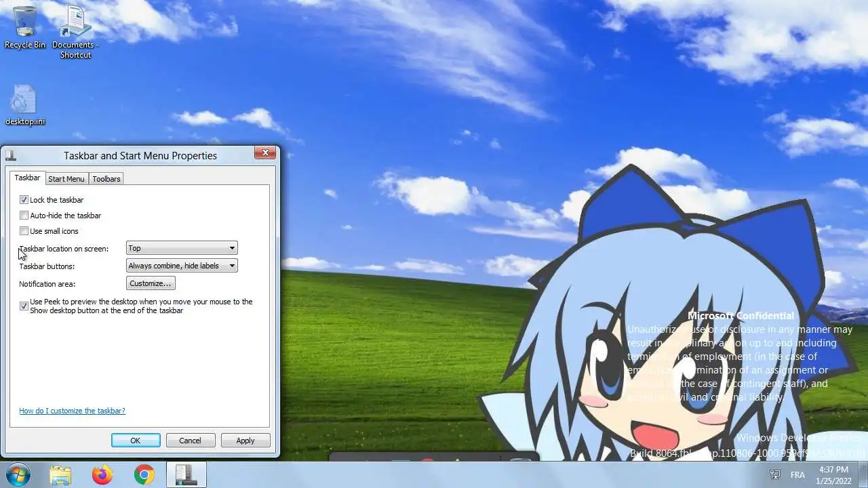Switch to the Taskbar tab

tap(28, 178)
